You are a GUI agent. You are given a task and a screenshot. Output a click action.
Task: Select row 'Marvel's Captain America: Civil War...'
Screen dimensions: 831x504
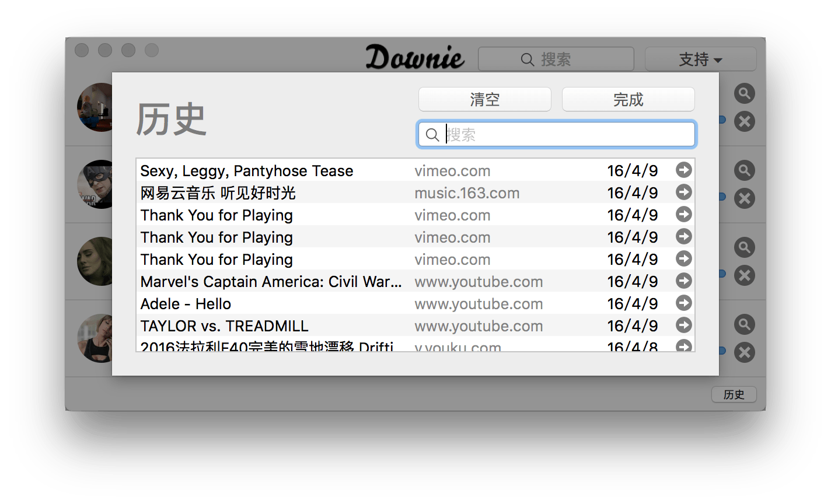click(415, 281)
